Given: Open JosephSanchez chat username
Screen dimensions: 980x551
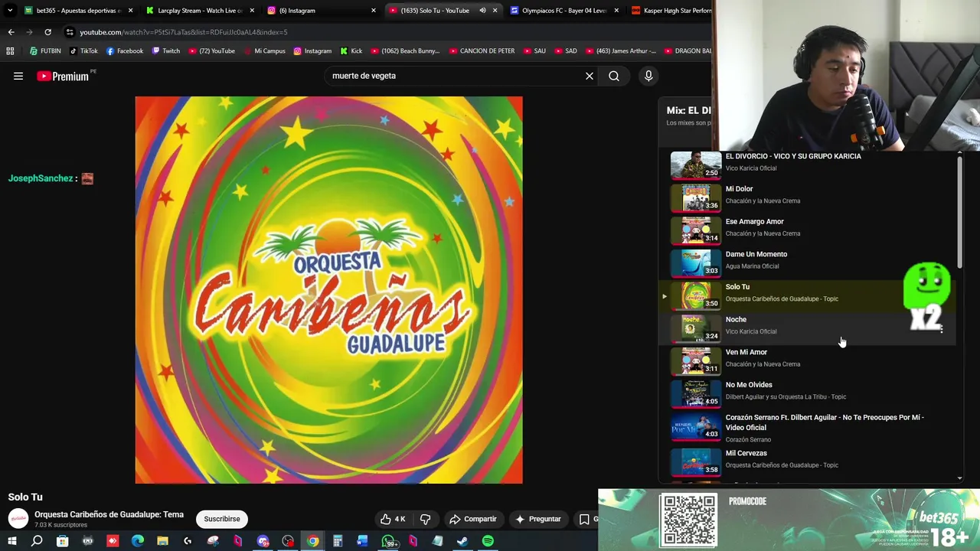Looking at the screenshot, I should click(41, 178).
